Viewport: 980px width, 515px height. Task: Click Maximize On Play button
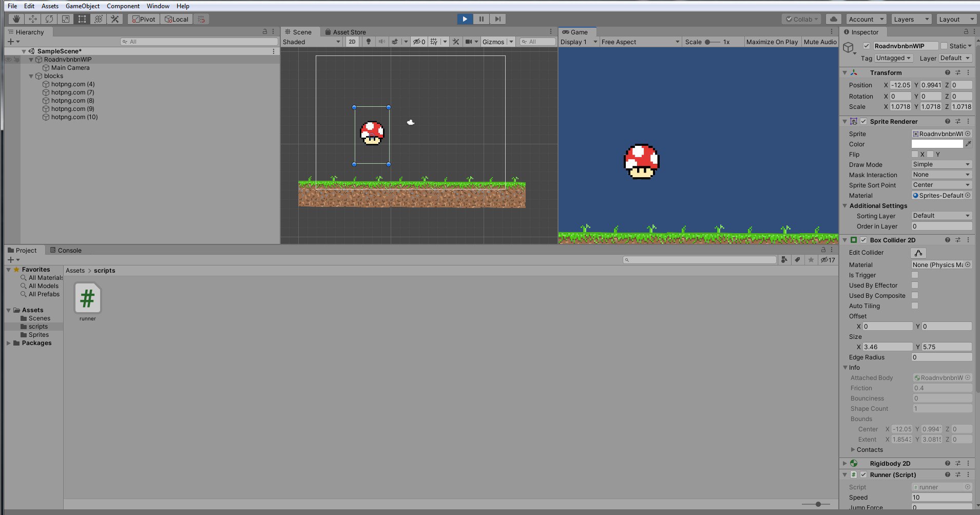[772, 42]
